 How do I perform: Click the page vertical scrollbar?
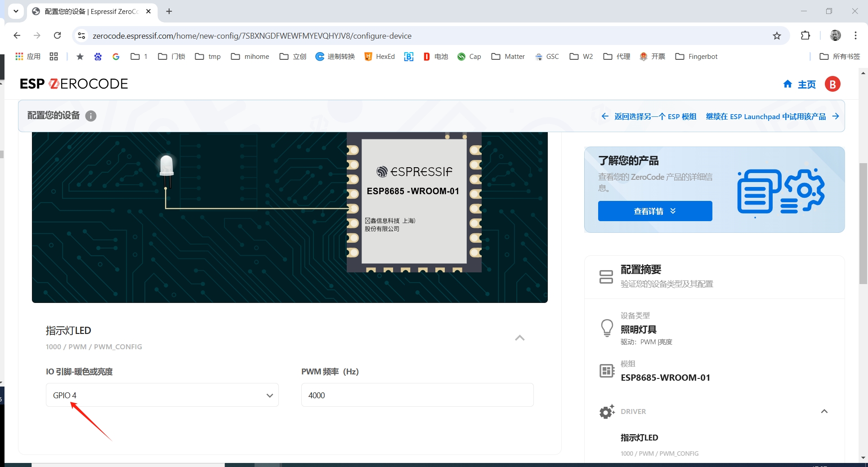[x=863, y=223]
